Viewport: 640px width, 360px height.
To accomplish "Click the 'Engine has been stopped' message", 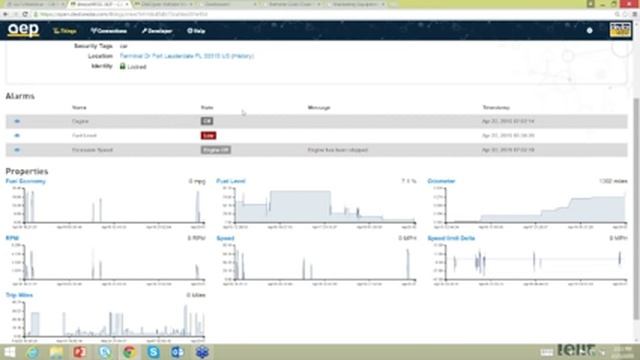I will 338,150.
